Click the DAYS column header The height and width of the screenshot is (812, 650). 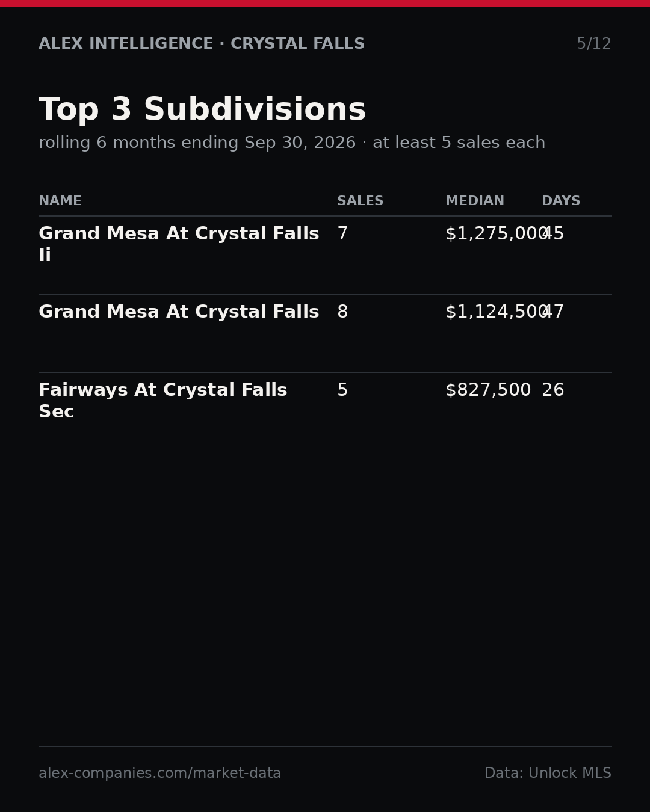coord(561,201)
